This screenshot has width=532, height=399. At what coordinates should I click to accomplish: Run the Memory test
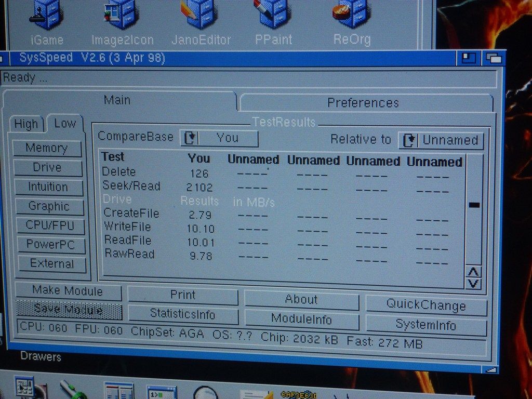tap(47, 148)
